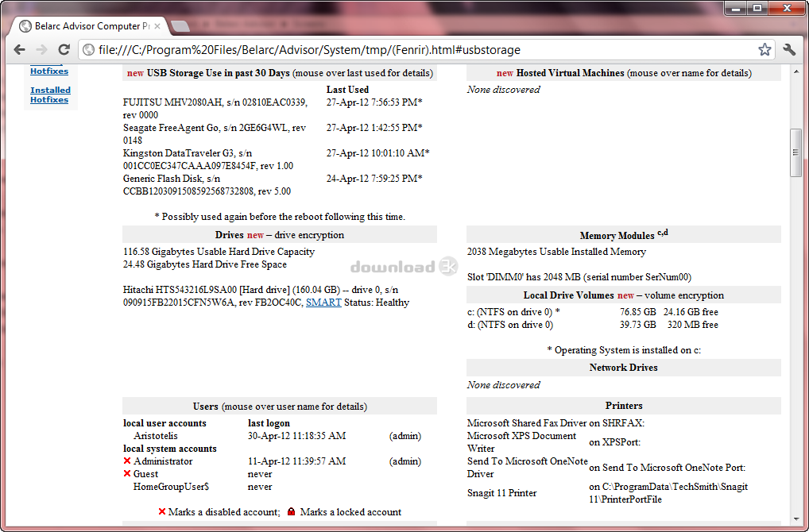Click the Snagit 11 Printer entry
The image size is (809, 532).
click(x=501, y=493)
